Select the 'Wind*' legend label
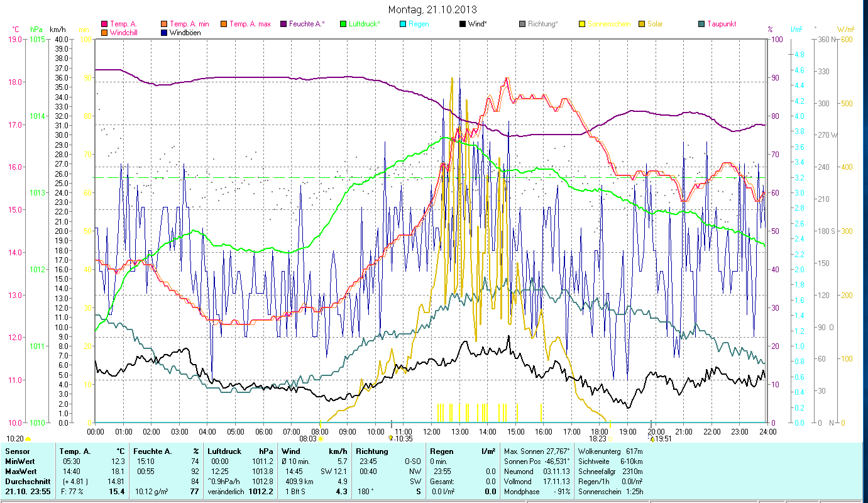 478,24
